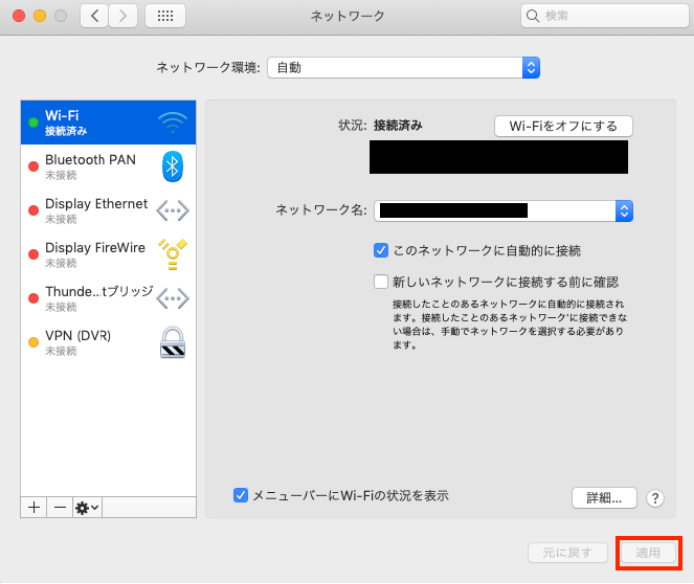This screenshot has height=584, width=694.
Task: Go back with the left arrow button
Action: [x=94, y=16]
